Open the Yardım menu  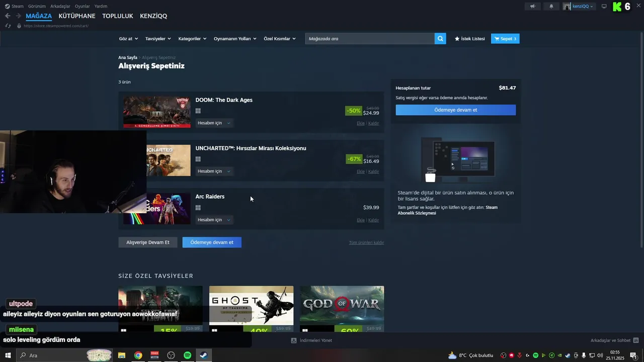[101, 7]
